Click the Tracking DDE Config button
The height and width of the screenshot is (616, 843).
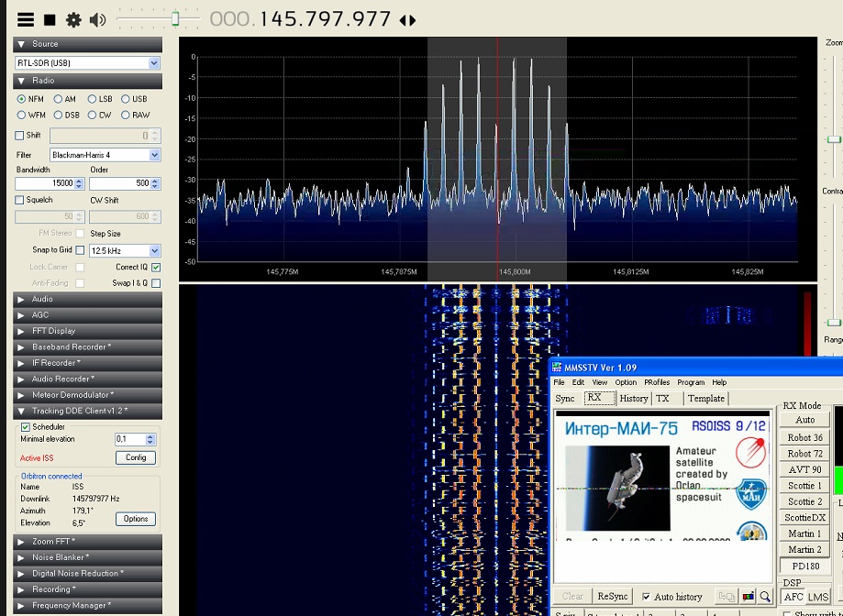click(136, 457)
